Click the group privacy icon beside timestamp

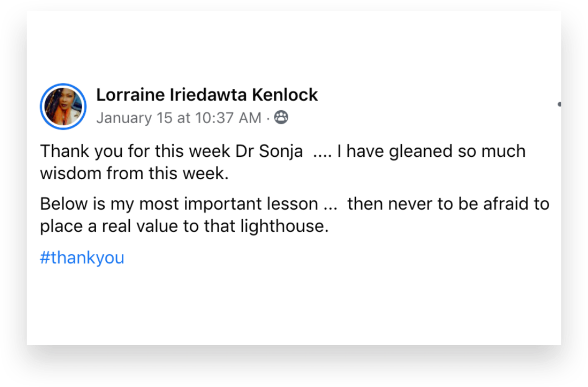(281, 118)
